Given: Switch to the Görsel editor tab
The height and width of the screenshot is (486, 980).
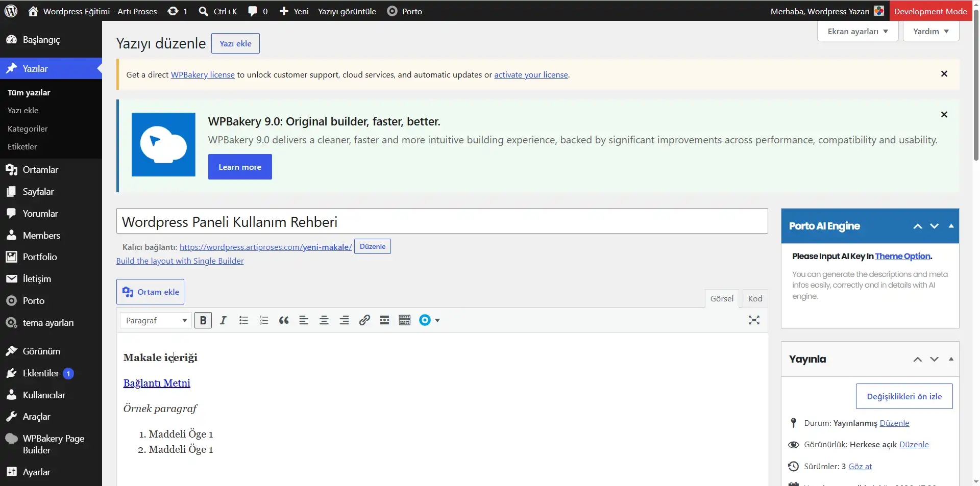Looking at the screenshot, I should pos(722,298).
